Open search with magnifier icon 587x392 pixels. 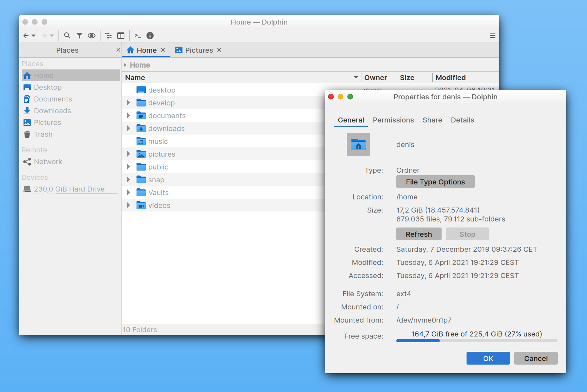pos(67,36)
